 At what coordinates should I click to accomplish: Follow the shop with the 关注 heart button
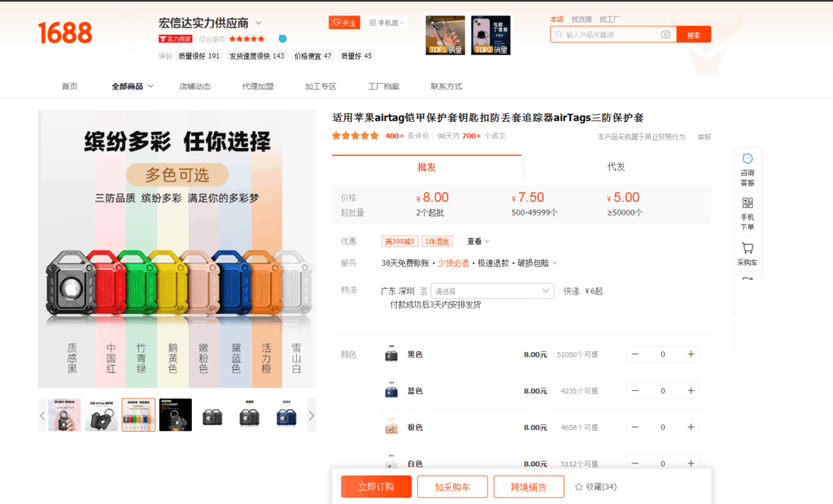click(344, 23)
